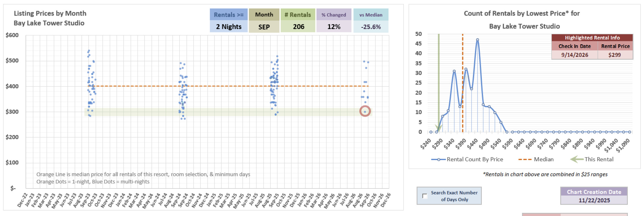Select the 12% changed value cell
Screen dimensions: 644x216
click(x=334, y=27)
